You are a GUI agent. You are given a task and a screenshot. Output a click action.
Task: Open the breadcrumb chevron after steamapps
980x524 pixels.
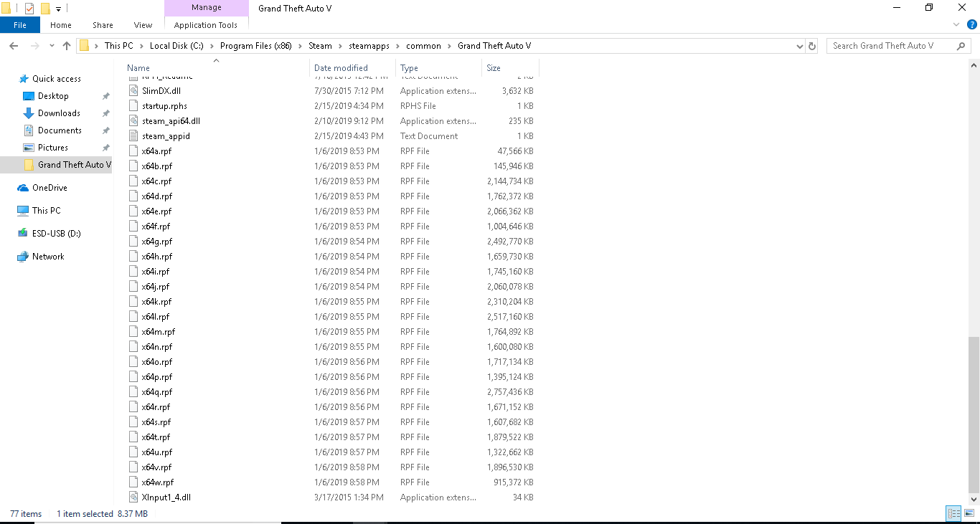tap(397, 46)
